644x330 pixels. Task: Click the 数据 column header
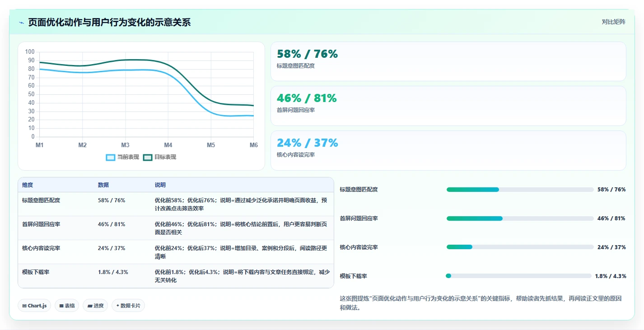103,185
